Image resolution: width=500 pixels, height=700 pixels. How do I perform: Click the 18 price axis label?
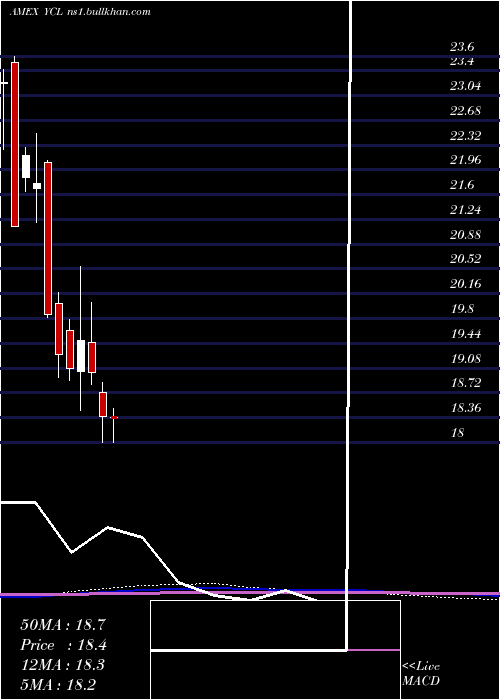(457, 433)
